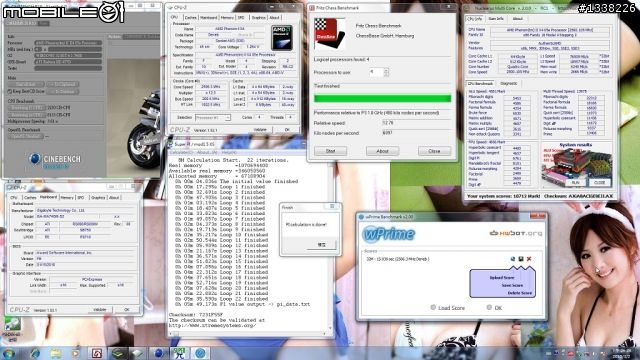Click 'Loop 22 finished' line in Super PI
The image size is (640, 360).
coord(222,299)
